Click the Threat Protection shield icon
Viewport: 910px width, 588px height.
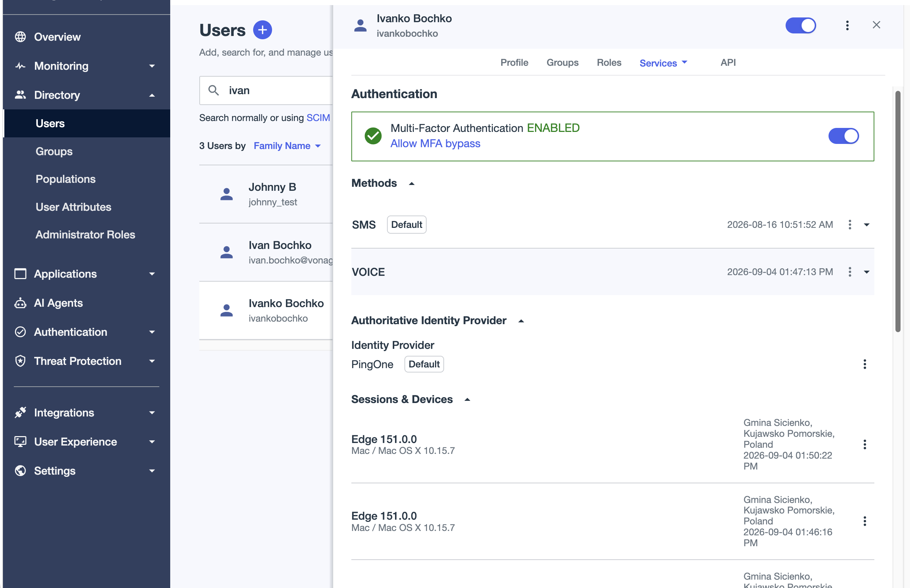(20, 361)
